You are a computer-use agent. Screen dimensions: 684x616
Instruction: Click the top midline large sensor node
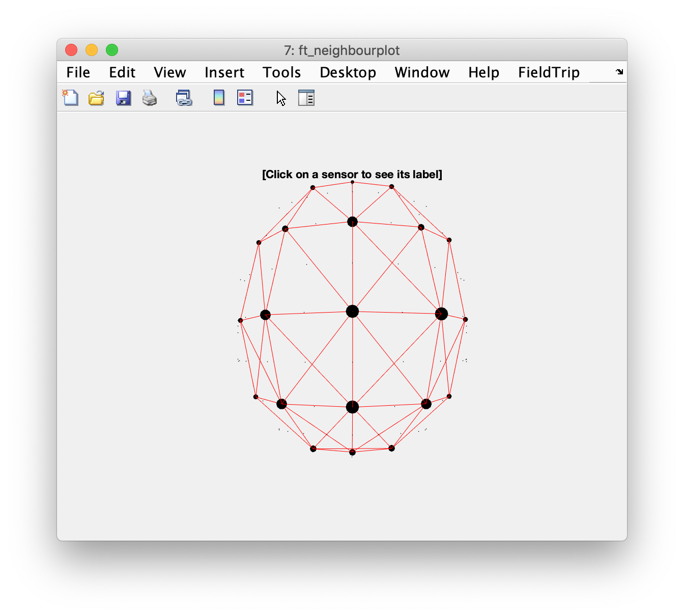tap(352, 221)
